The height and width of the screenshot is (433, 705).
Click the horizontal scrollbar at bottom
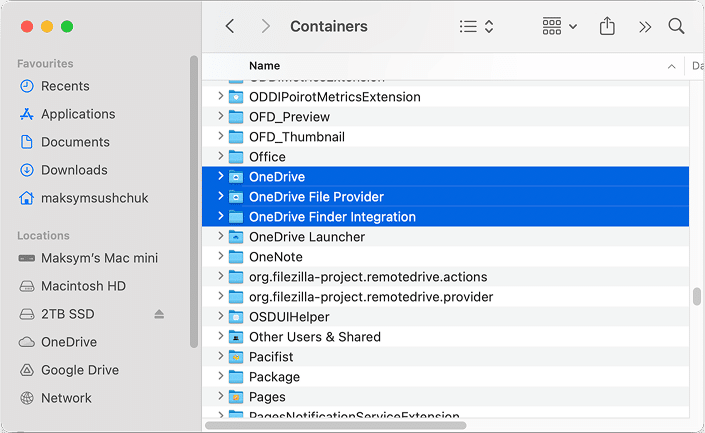[x=335, y=425]
